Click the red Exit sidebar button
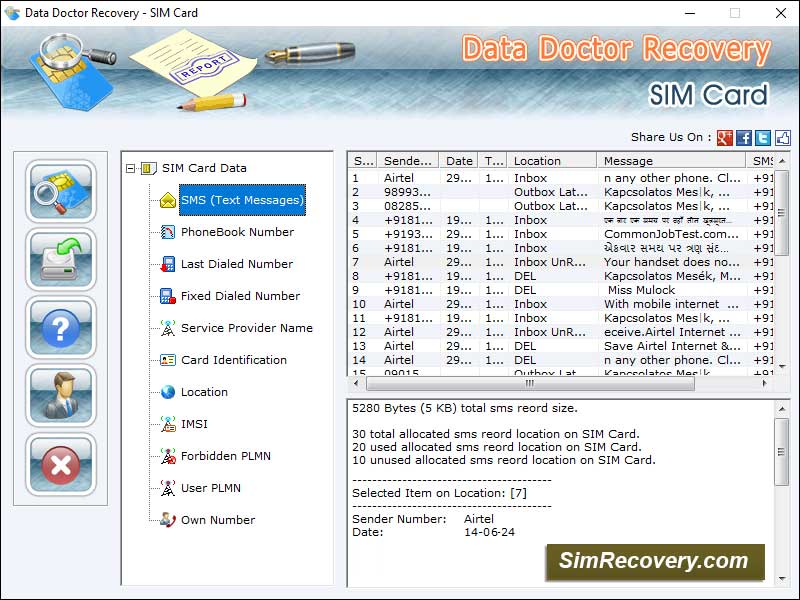 pos(61,464)
